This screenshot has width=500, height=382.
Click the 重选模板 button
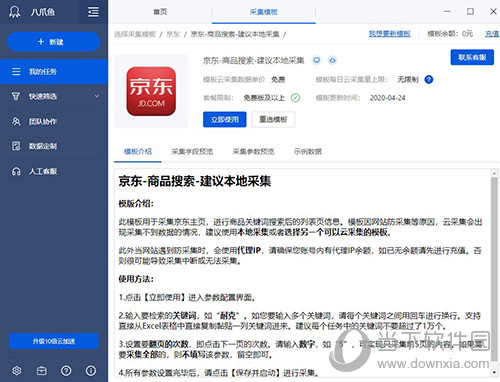point(273,119)
